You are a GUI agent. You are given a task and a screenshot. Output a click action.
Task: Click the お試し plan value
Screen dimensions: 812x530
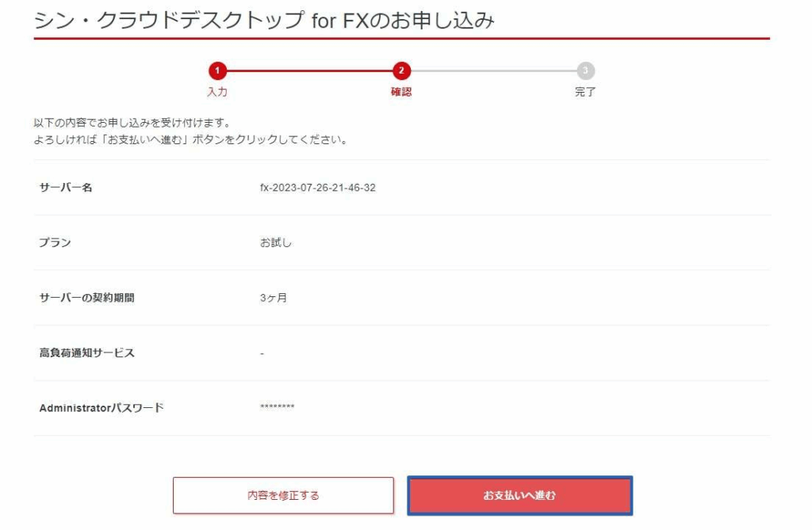pos(276,242)
